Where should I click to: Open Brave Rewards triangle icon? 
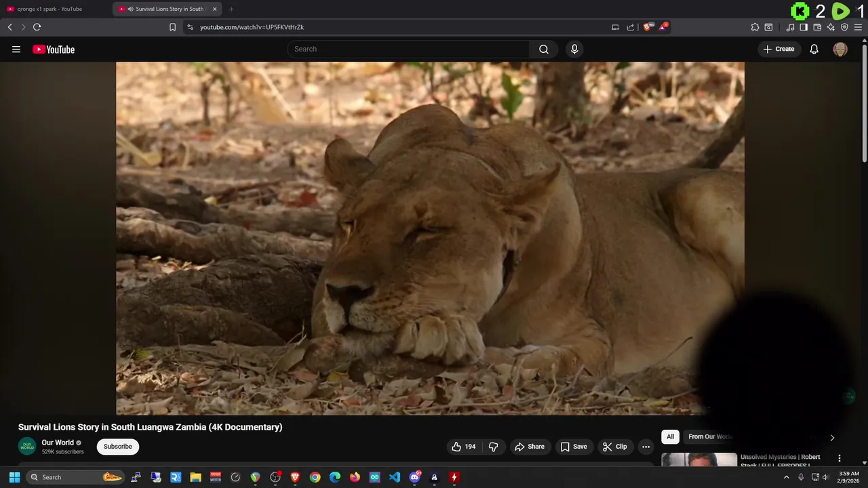pos(663,27)
